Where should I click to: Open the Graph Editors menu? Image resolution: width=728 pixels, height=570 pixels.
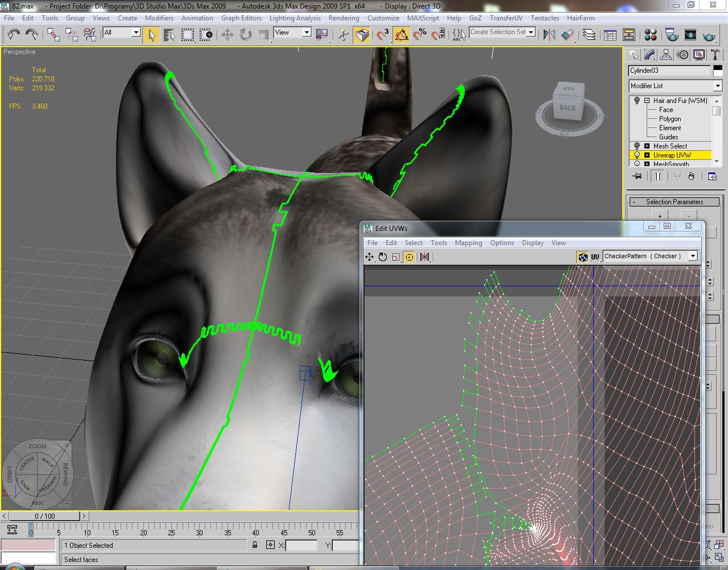tap(241, 18)
